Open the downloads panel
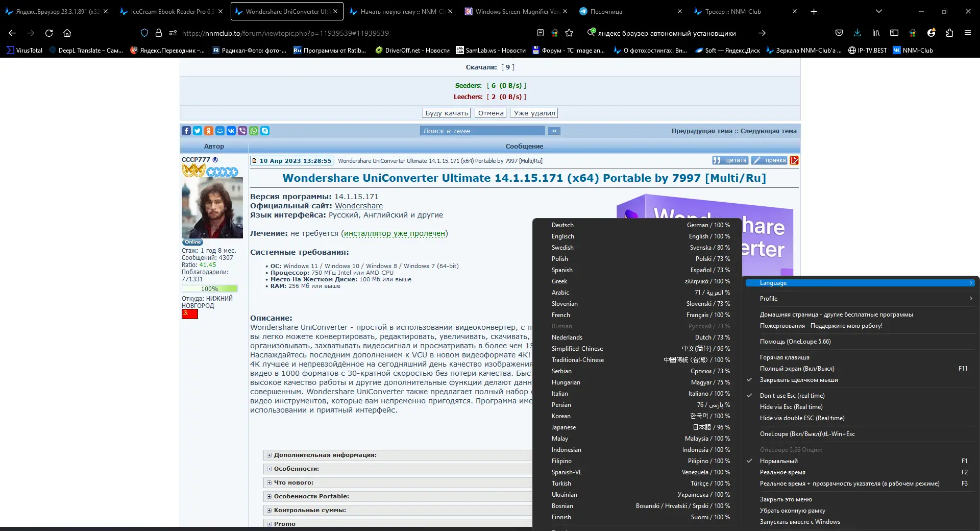980x531 pixels. pos(857,33)
